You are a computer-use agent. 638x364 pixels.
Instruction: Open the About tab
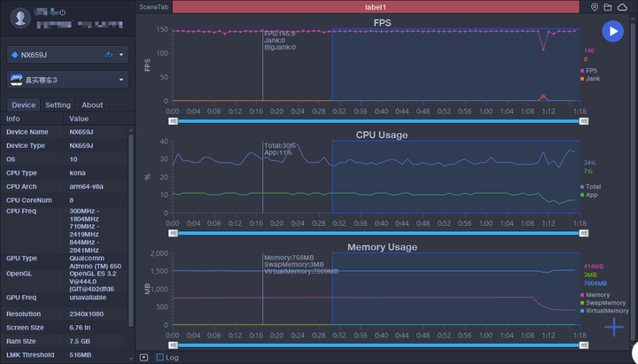coord(92,105)
